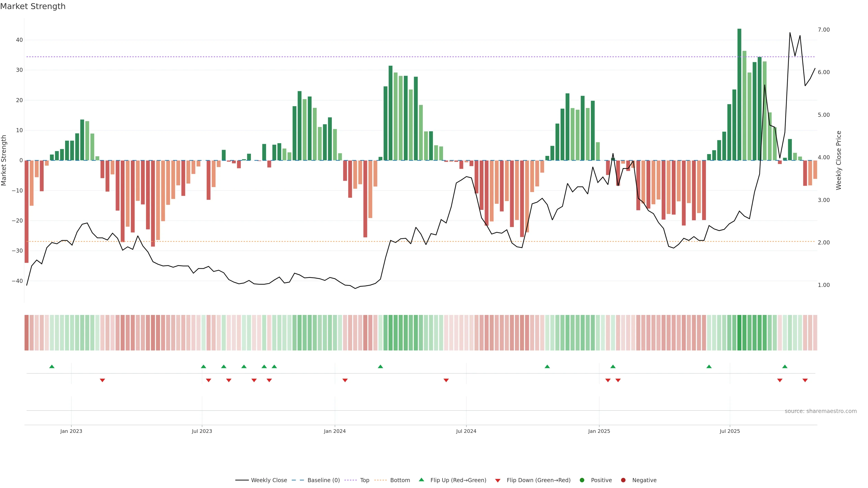
Task: Click the flip-up triangle after Jan 2024
Action: pos(380,366)
